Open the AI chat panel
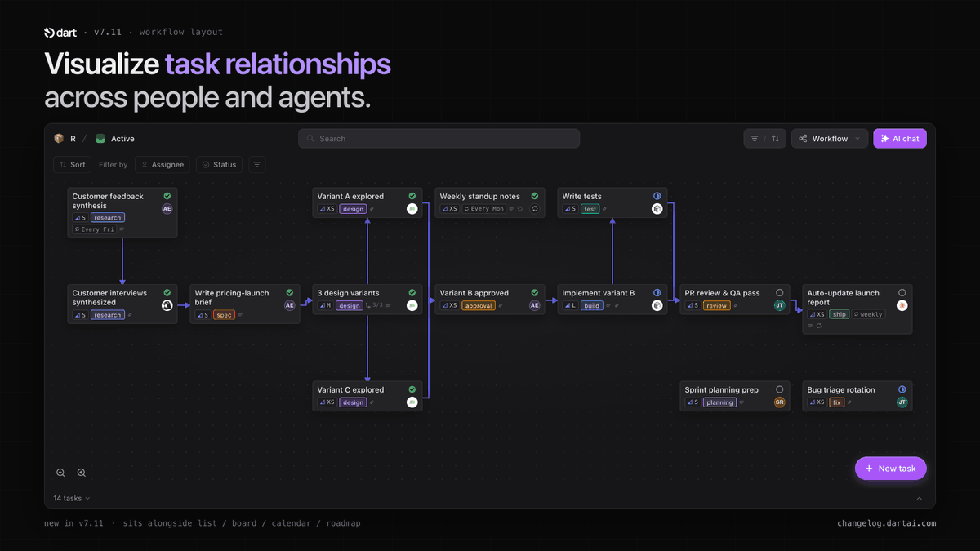The height and width of the screenshot is (551, 980). (900, 139)
